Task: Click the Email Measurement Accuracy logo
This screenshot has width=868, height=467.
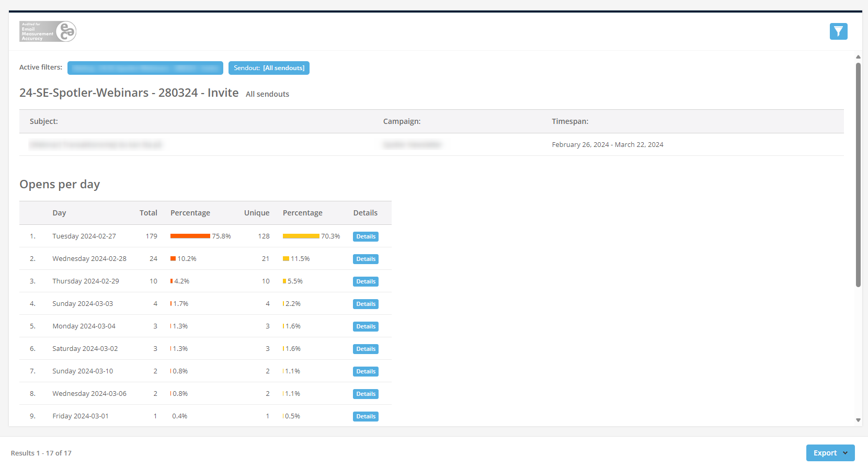Action: tap(48, 31)
